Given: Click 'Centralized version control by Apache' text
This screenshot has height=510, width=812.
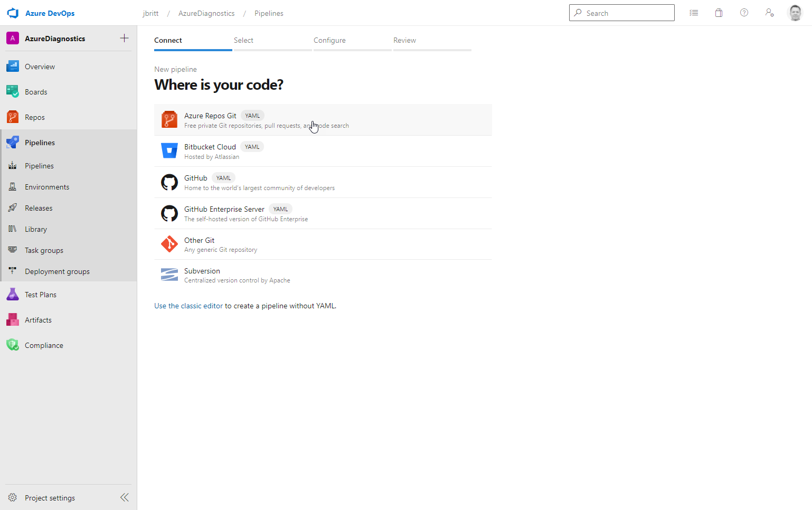Looking at the screenshot, I should [237, 280].
